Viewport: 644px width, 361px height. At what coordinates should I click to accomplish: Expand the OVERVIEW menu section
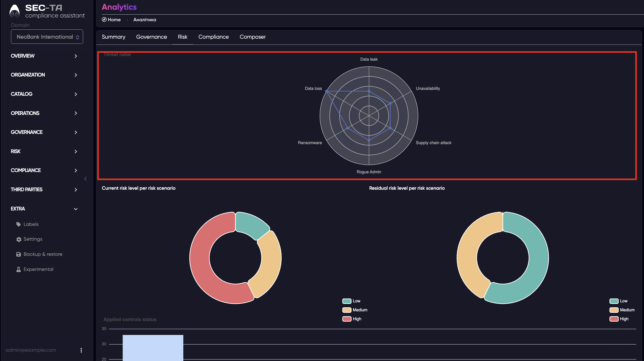(44, 56)
